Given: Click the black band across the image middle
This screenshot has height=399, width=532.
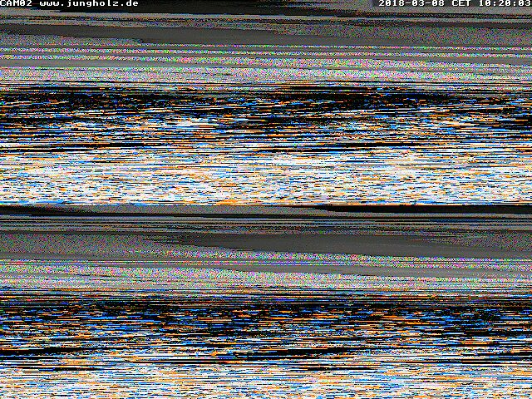Looking at the screenshot, I should tap(266, 209).
